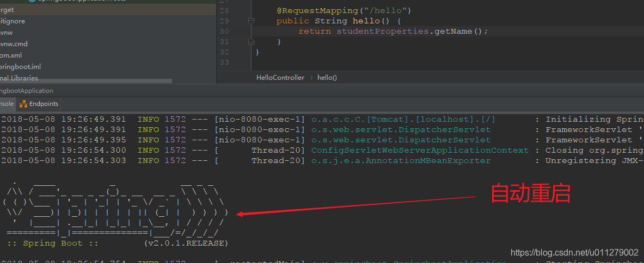The image size is (644, 263).
Task: Click the 19:26:54.303 timestamp in console
Action: pos(93,161)
